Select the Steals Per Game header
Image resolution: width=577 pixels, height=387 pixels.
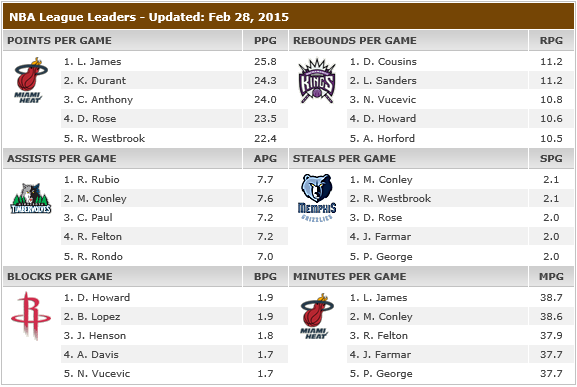pyautogui.click(x=344, y=159)
